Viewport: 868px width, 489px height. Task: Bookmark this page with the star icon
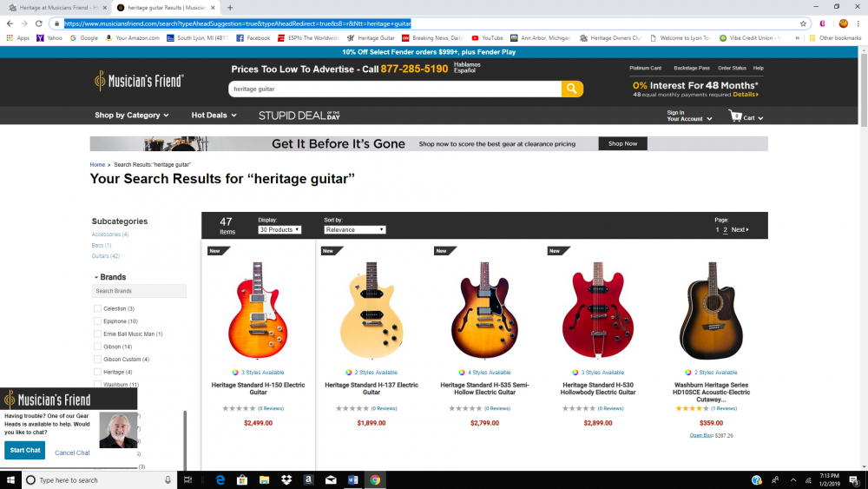[803, 23]
